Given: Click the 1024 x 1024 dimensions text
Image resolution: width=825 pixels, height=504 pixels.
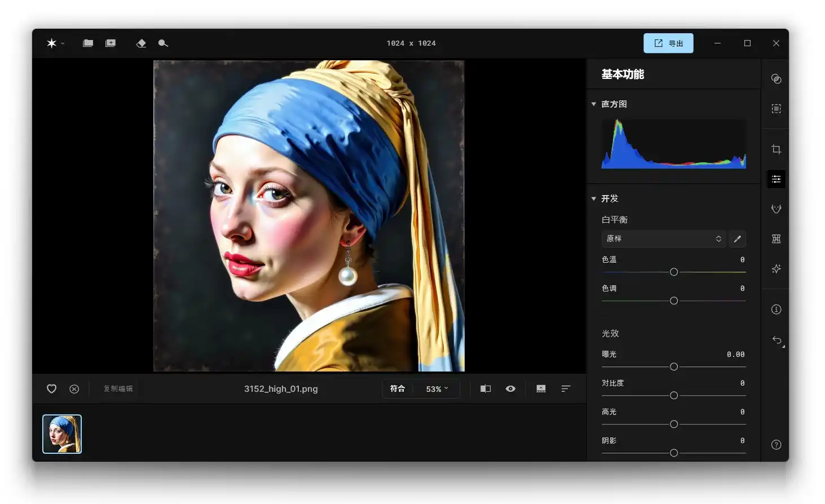Looking at the screenshot, I should point(411,43).
